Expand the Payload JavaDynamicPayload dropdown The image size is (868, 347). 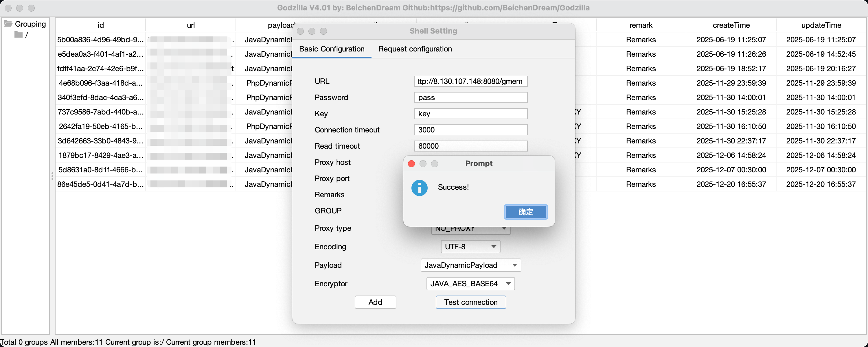470,265
